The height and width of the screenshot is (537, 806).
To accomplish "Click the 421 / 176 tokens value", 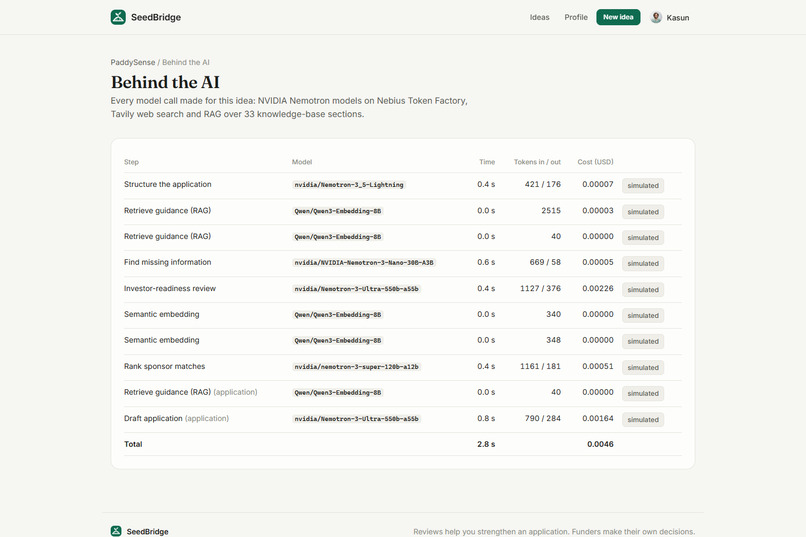I will pos(542,184).
